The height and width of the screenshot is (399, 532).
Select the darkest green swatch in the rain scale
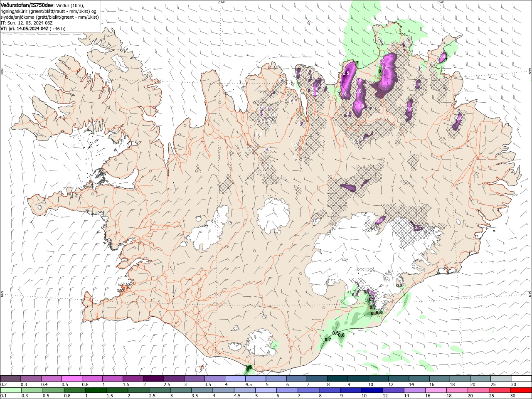(96, 390)
